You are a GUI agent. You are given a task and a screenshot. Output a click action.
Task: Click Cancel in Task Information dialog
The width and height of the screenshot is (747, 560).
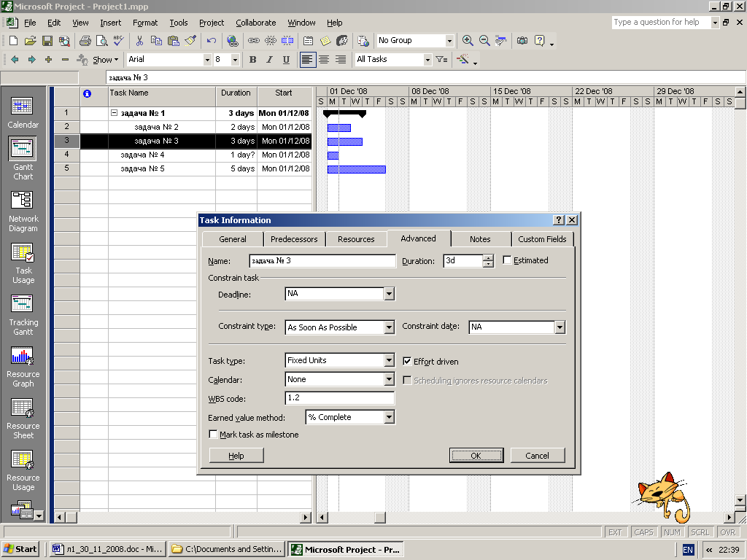(538, 455)
